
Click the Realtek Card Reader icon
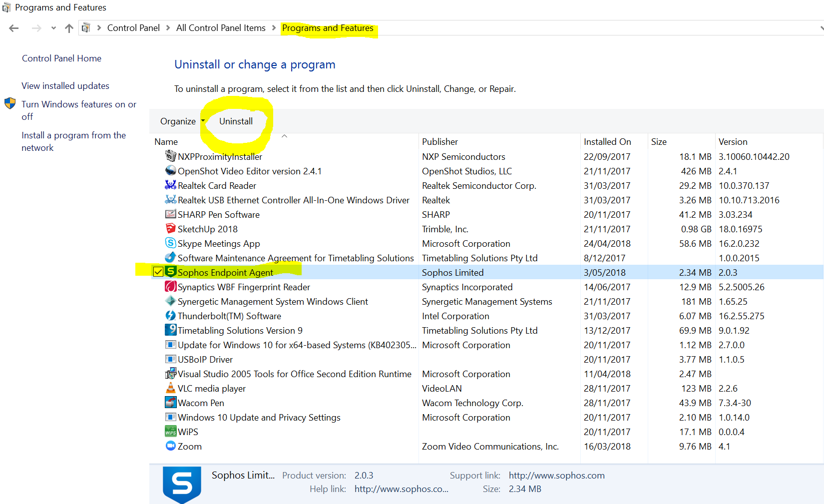[x=170, y=185]
